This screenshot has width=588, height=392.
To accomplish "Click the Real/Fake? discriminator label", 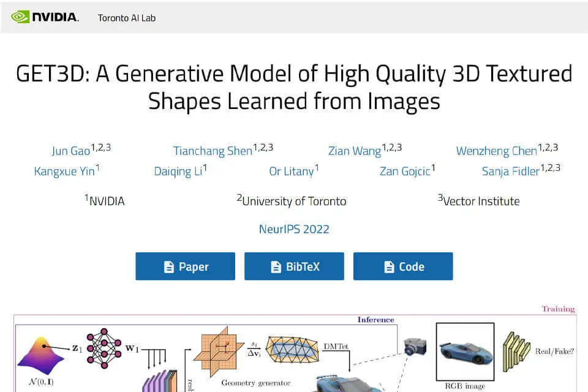I will pos(554,352).
